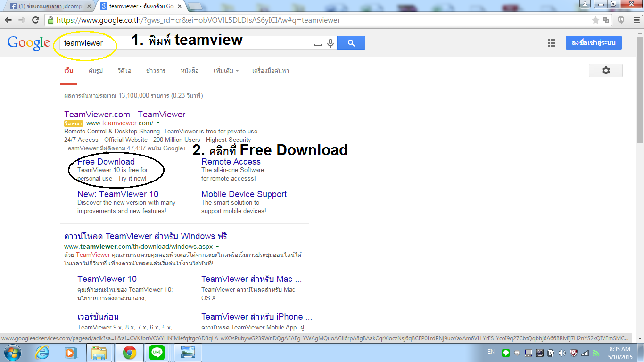Expand the arrow next to www.teamviewer.com/ ad
The width and height of the screenshot is (644, 362).
(x=158, y=123)
